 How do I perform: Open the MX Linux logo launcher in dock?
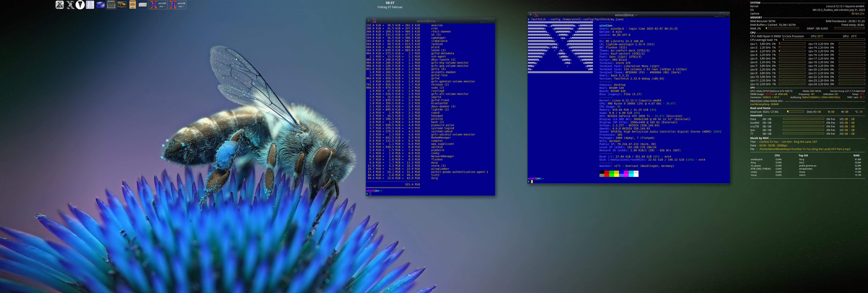pos(60,5)
